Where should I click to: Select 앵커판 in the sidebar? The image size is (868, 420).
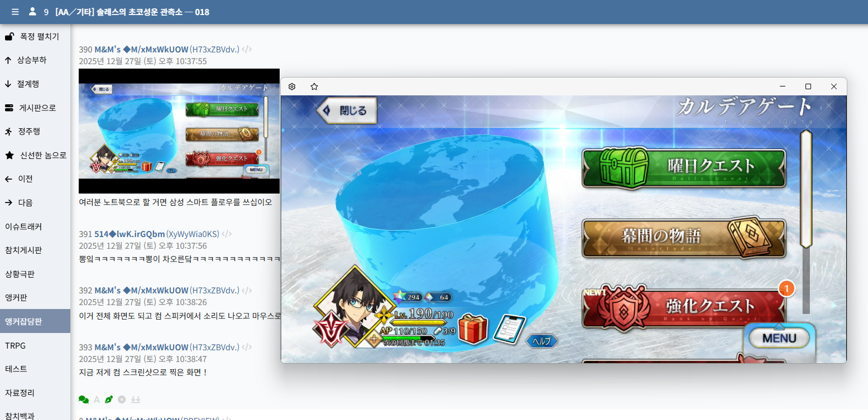(16, 297)
